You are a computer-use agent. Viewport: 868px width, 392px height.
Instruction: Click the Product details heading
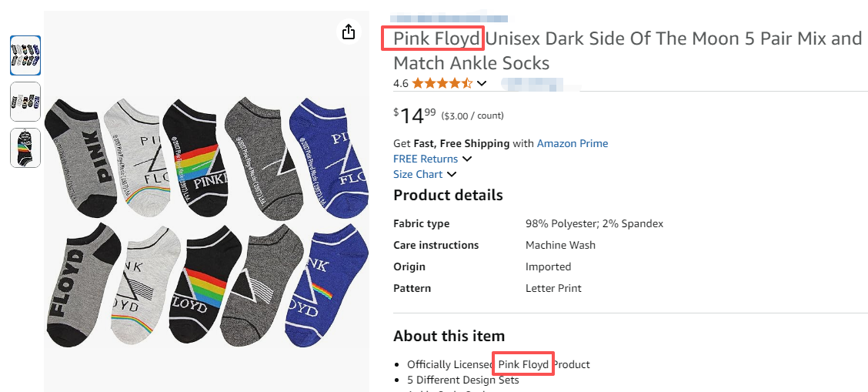click(x=448, y=195)
